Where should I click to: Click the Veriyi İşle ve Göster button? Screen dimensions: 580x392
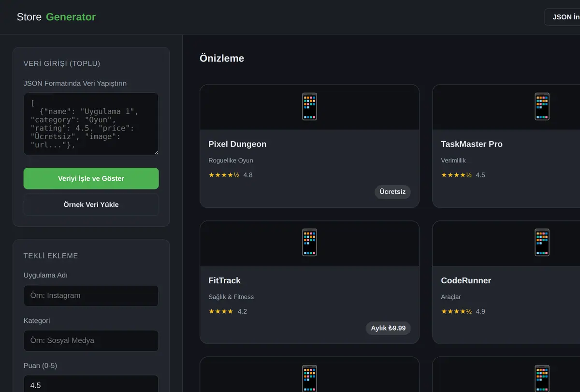[91, 178]
